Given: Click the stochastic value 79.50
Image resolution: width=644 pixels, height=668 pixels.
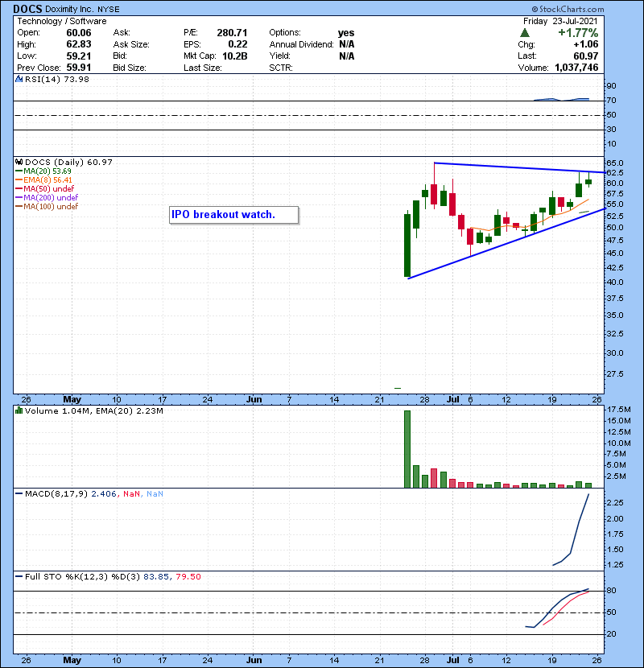Looking at the screenshot, I should tap(188, 577).
